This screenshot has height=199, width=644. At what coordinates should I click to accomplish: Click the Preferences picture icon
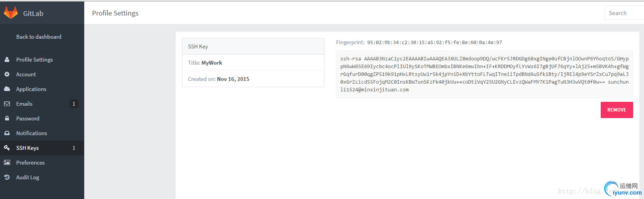tap(7, 163)
